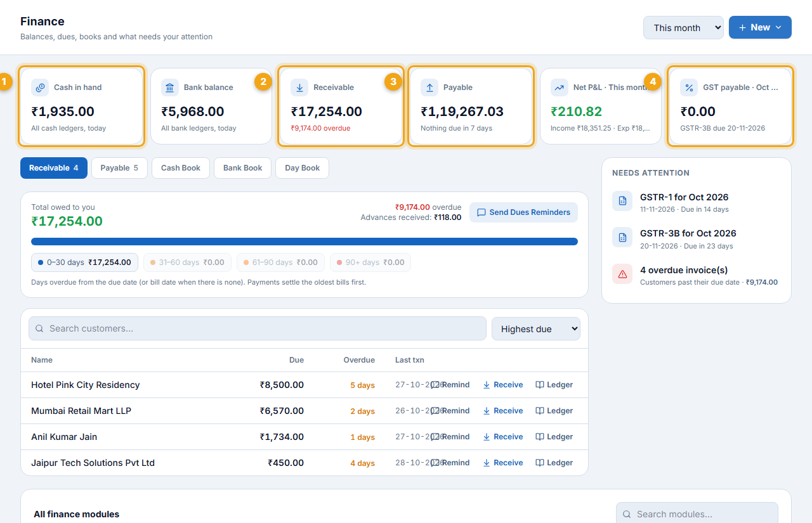Send Dues Reminders to customers
Screen dimensions: 812x523
click(523, 212)
